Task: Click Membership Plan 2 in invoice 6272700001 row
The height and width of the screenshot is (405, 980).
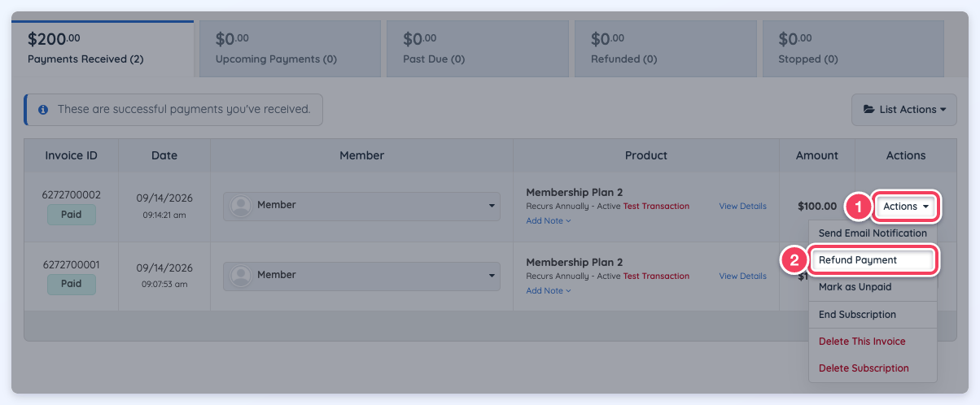Action: [575, 263]
